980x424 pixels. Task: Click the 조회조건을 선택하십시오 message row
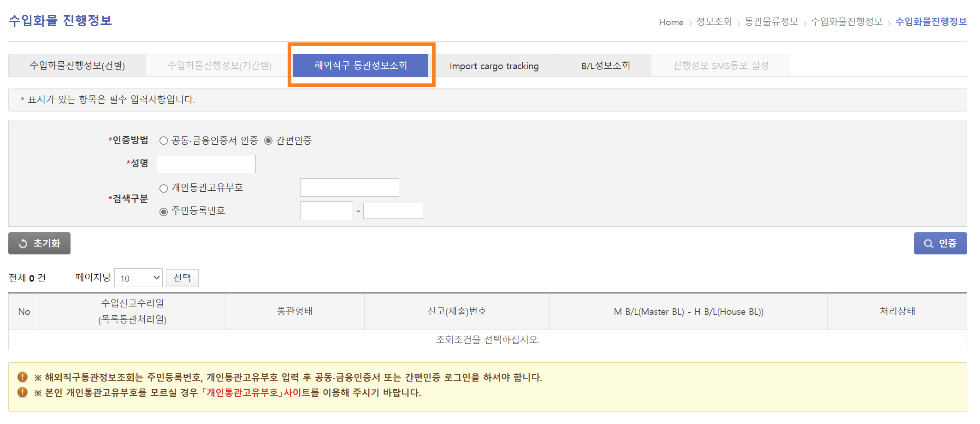[488, 340]
